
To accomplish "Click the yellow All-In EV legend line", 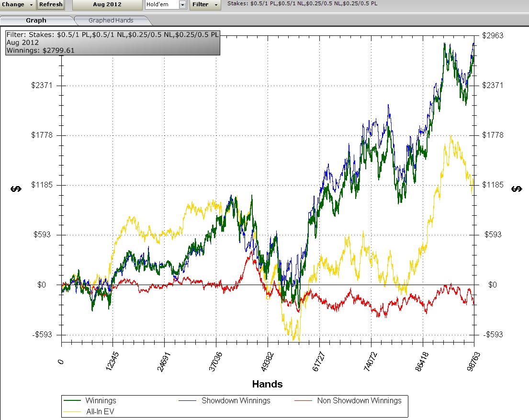I will (x=73, y=410).
